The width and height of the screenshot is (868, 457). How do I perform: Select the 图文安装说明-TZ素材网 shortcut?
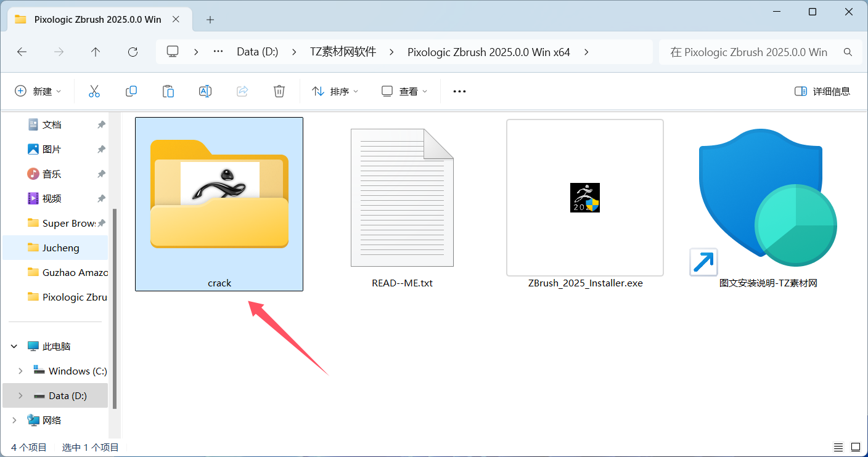click(x=768, y=204)
